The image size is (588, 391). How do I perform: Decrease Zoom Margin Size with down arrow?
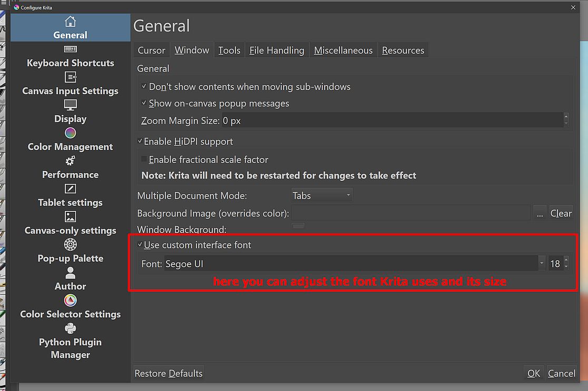[566, 124]
